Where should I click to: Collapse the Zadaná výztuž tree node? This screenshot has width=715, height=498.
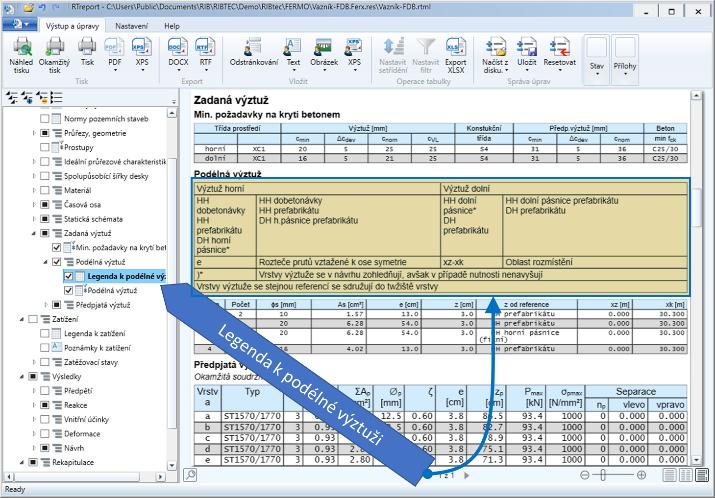click(x=34, y=233)
